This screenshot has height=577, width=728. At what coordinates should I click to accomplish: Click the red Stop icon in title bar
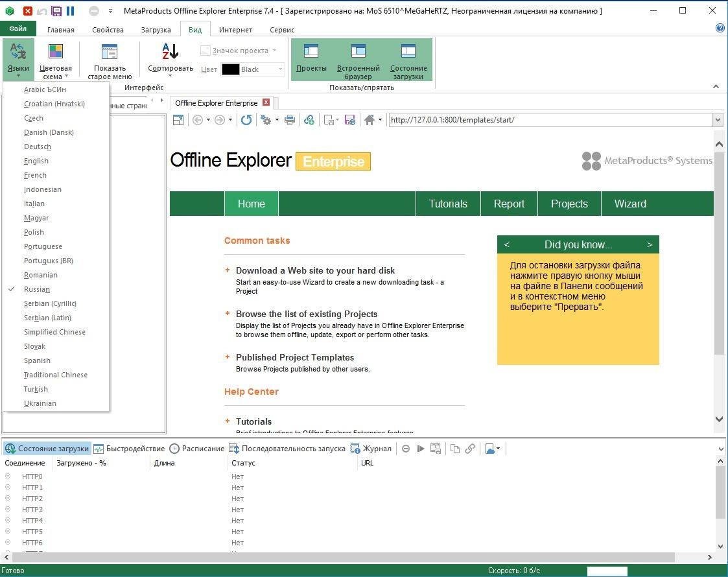tap(27, 11)
